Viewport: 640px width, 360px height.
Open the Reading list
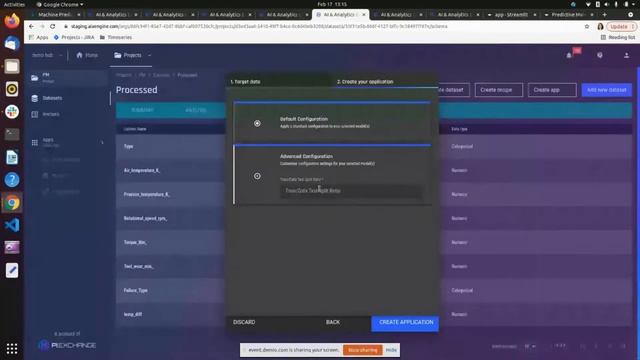(x=618, y=37)
